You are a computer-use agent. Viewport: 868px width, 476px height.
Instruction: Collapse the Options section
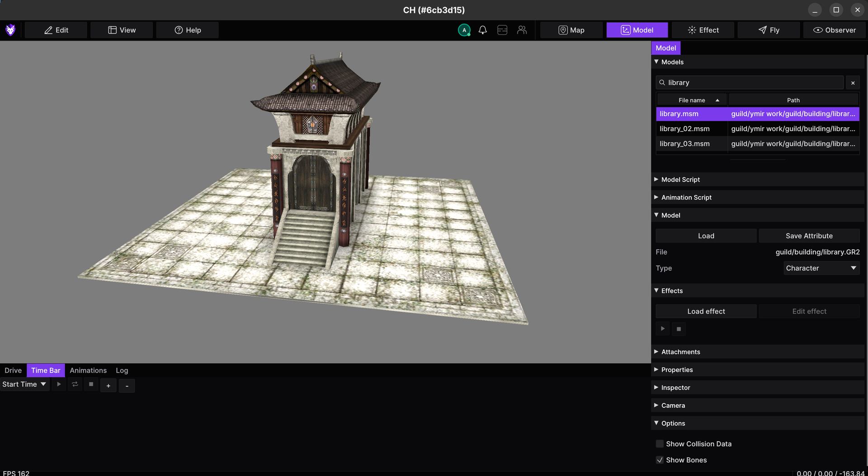click(x=758, y=423)
